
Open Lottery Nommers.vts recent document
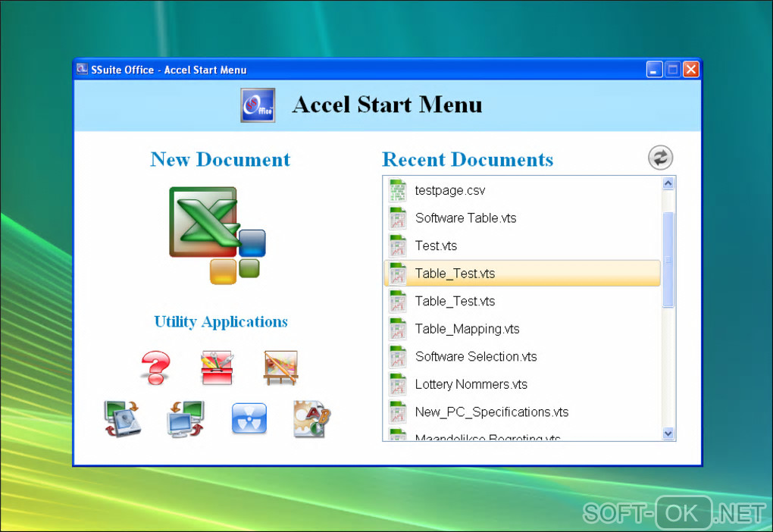(521, 383)
